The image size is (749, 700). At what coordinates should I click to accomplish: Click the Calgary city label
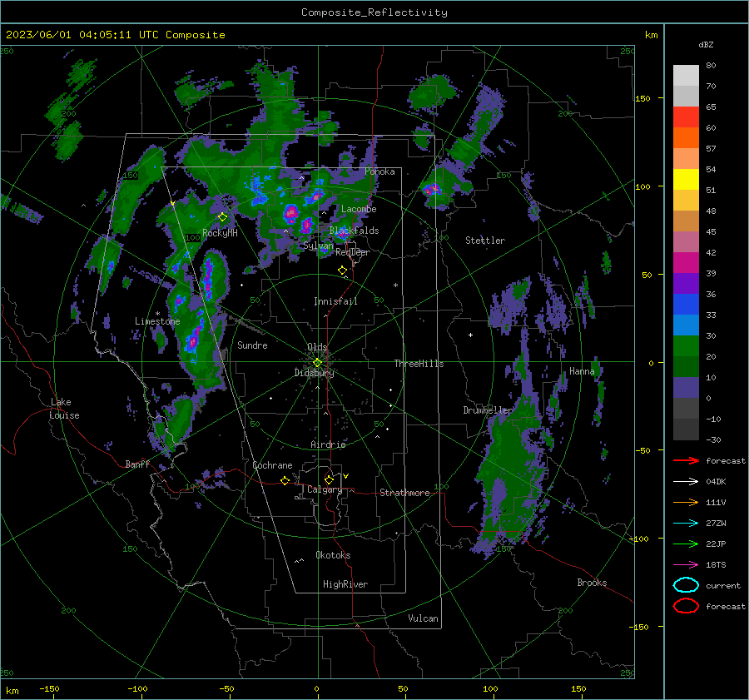coord(325,489)
